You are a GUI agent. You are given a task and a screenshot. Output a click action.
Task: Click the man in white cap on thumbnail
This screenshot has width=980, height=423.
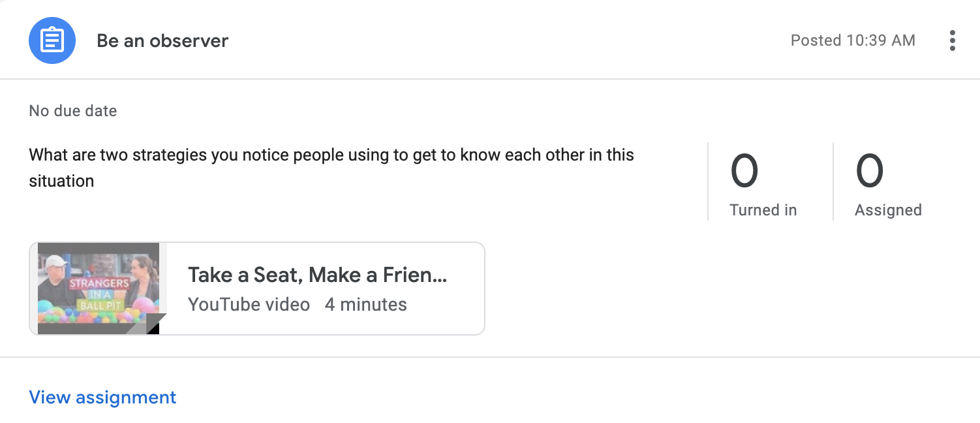(x=57, y=277)
